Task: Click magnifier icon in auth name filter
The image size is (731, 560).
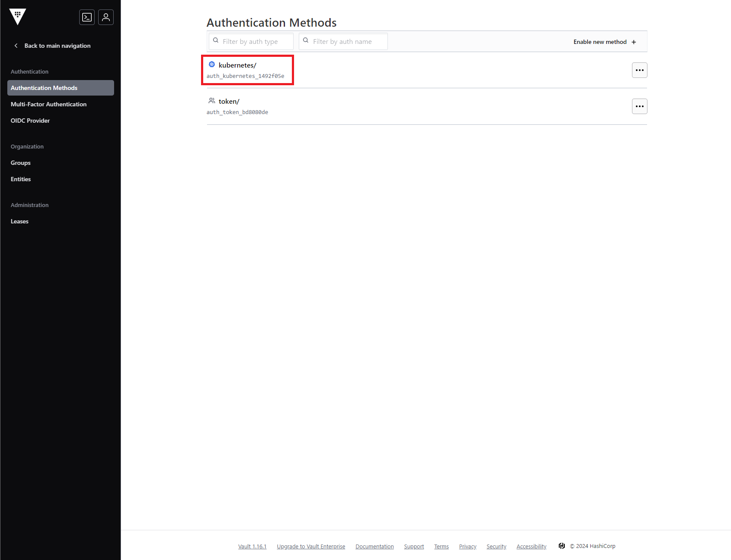Action: [x=306, y=40]
